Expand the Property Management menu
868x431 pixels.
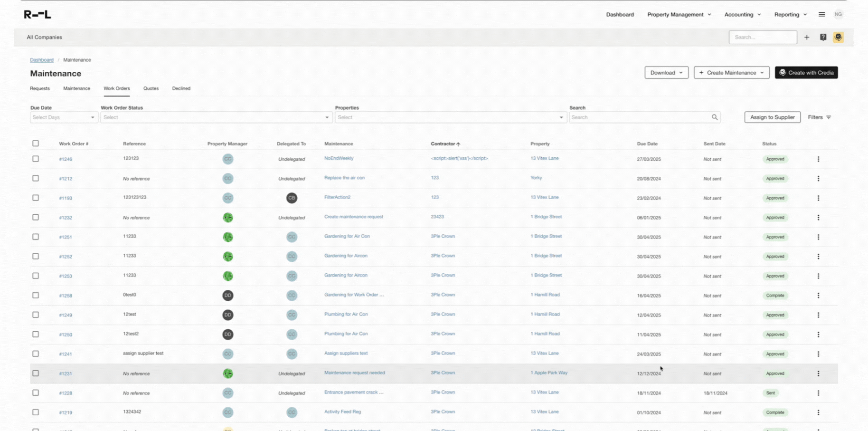(679, 15)
